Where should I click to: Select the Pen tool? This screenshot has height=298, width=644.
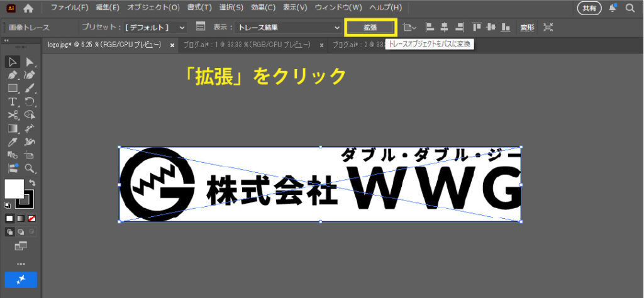coord(13,75)
